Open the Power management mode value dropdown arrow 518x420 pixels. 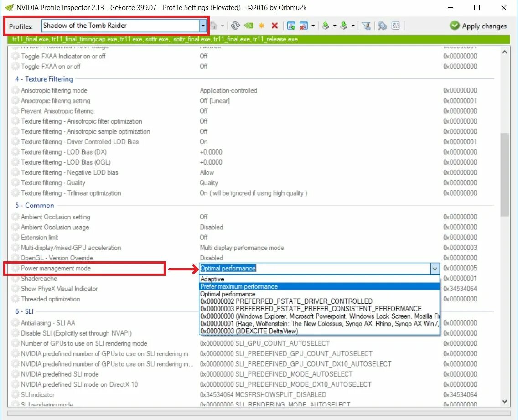pyautogui.click(x=435, y=269)
